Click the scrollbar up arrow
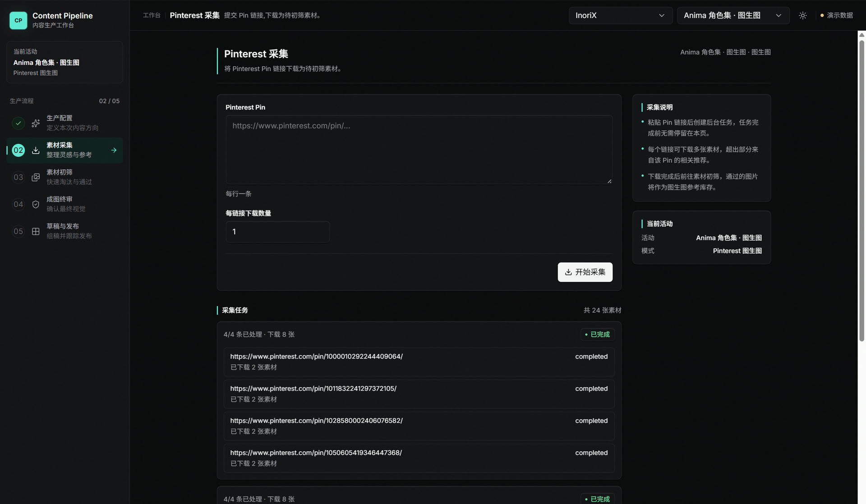This screenshot has height=504, width=866. pyautogui.click(x=861, y=35)
